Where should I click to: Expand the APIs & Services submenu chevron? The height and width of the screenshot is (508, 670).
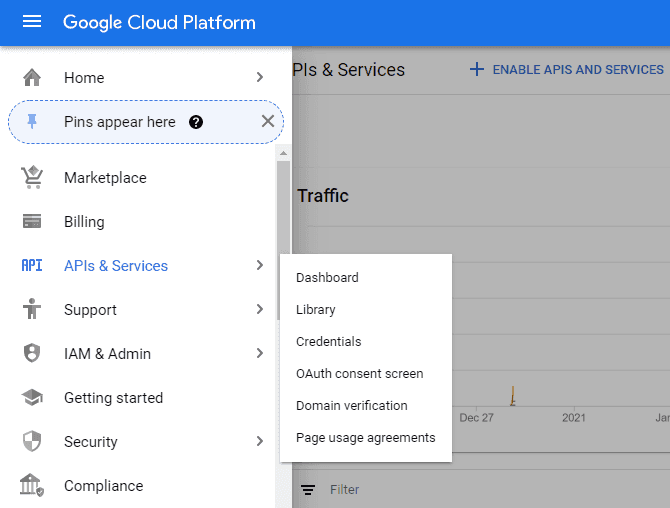[x=260, y=265]
